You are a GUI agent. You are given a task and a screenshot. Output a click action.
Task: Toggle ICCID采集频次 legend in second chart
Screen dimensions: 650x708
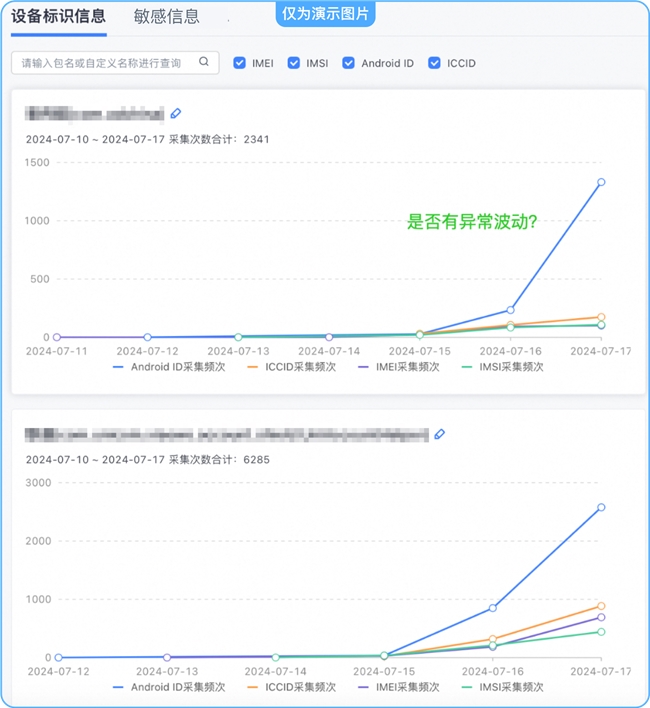click(x=292, y=687)
